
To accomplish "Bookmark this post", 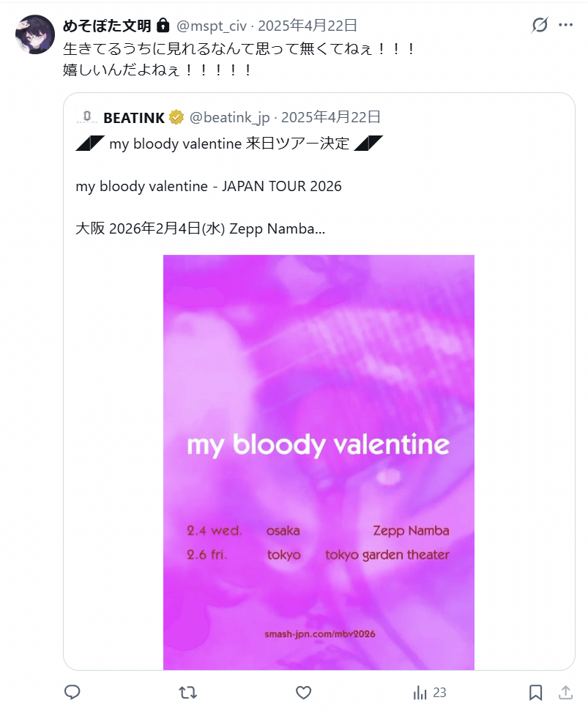I will coord(535,692).
